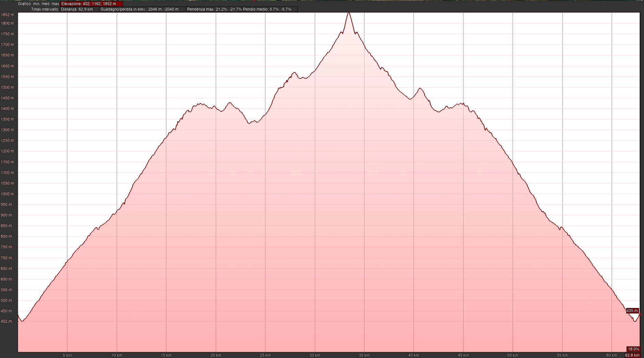This screenshot has width=644, height=358.
Task: Click the 62.8 km distance cursor label
Action: click(x=632, y=355)
